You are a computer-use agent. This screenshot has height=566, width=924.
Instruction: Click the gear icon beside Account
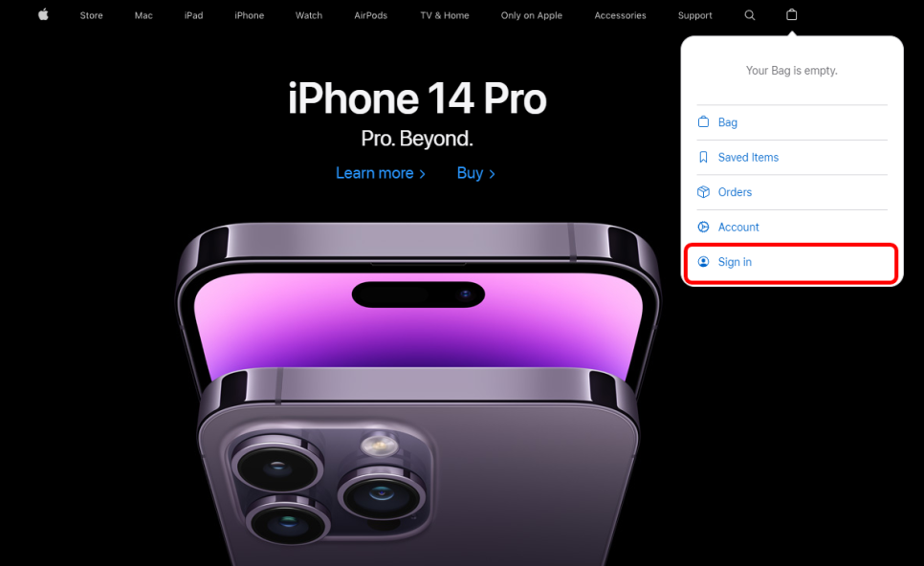coord(703,227)
